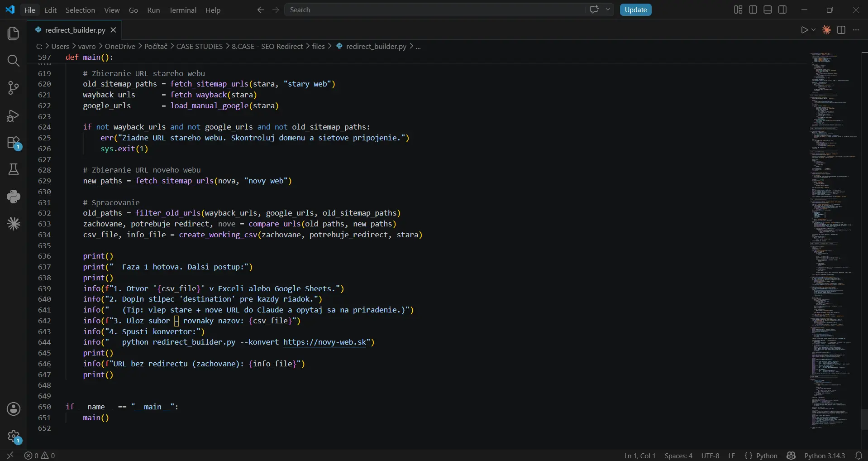This screenshot has width=868, height=461.
Task: Open the editor More Actions ellipsis
Action: point(856,30)
